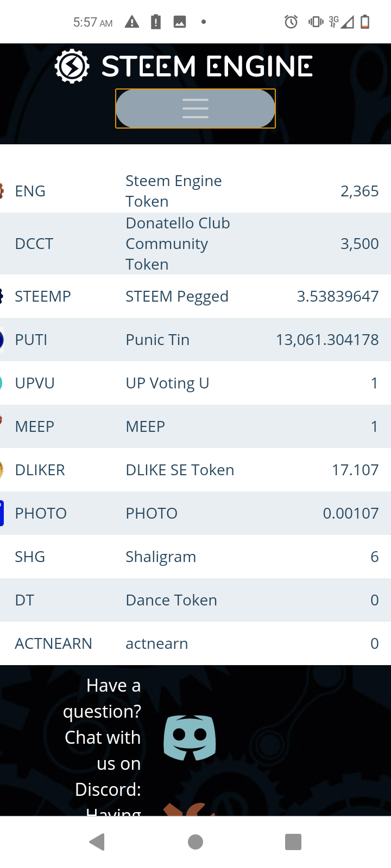Click the UPVU token symbol
Viewport: 391px width, 868px height.
click(x=35, y=383)
